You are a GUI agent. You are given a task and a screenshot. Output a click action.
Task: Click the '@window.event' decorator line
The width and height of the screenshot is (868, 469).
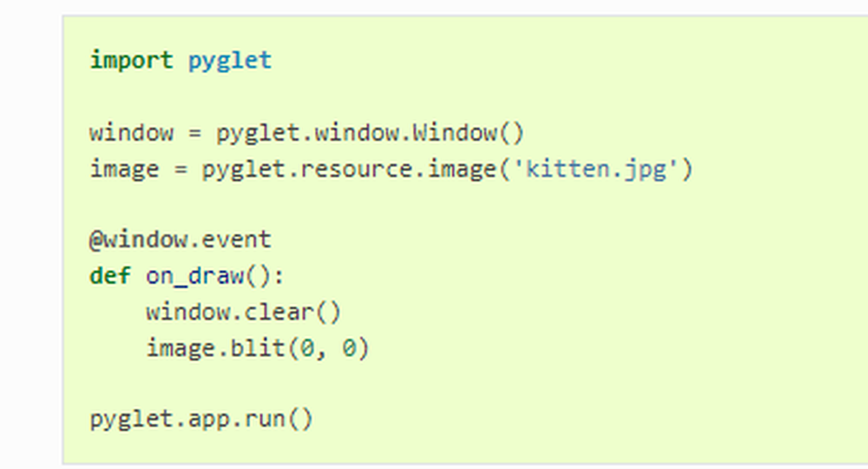pos(180,241)
